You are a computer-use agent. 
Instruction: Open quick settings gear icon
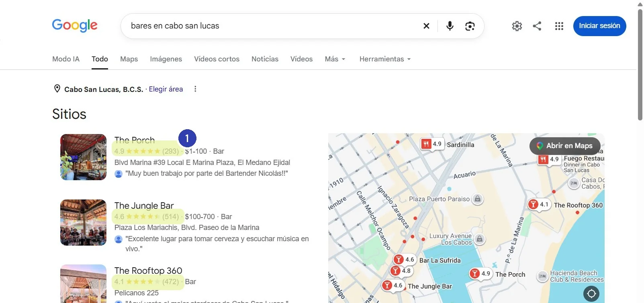pyautogui.click(x=517, y=26)
